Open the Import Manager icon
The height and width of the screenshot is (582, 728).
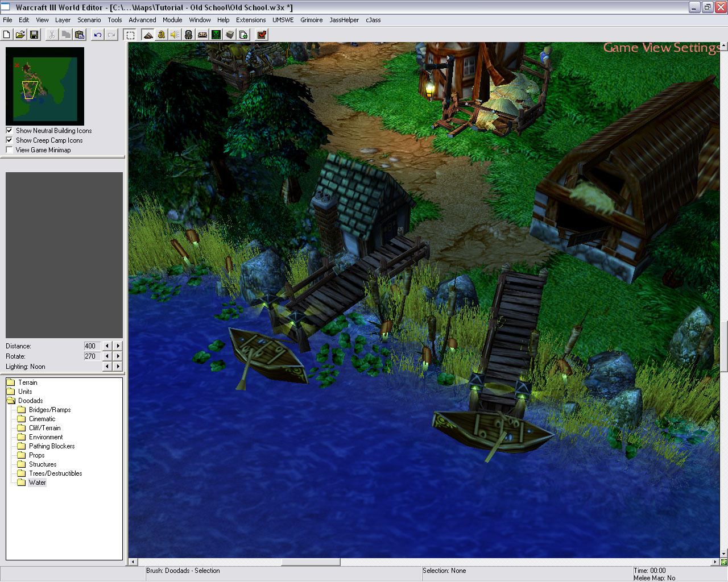coord(243,35)
